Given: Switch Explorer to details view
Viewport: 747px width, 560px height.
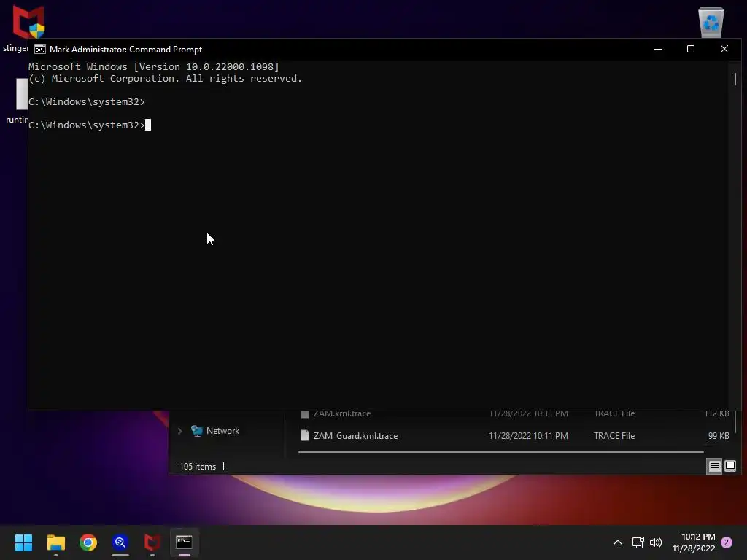Looking at the screenshot, I should click(715, 466).
